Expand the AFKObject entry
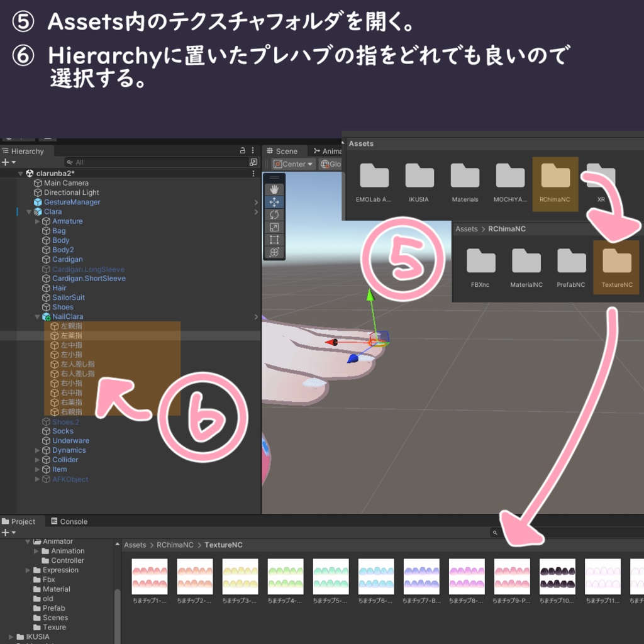The image size is (644, 644). [37, 479]
